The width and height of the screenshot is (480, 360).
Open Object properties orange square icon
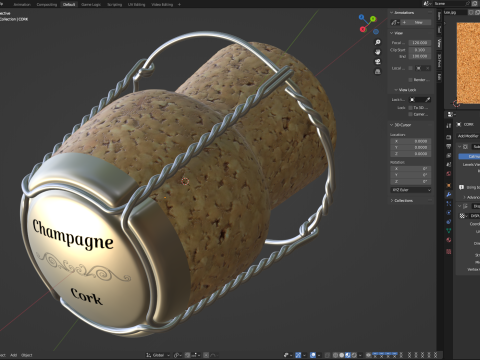[449, 185]
